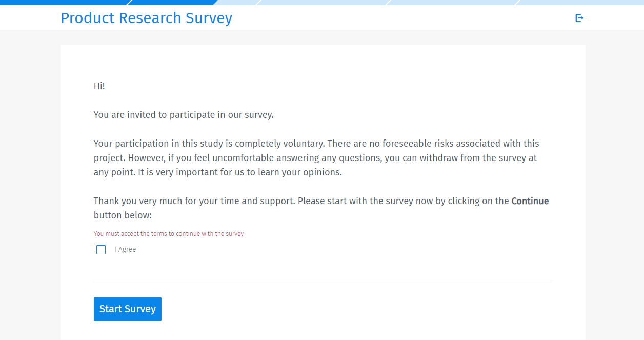Toggle the consent checkbox to accept terms
The width and height of the screenshot is (644, 340).
click(x=101, y=250)
